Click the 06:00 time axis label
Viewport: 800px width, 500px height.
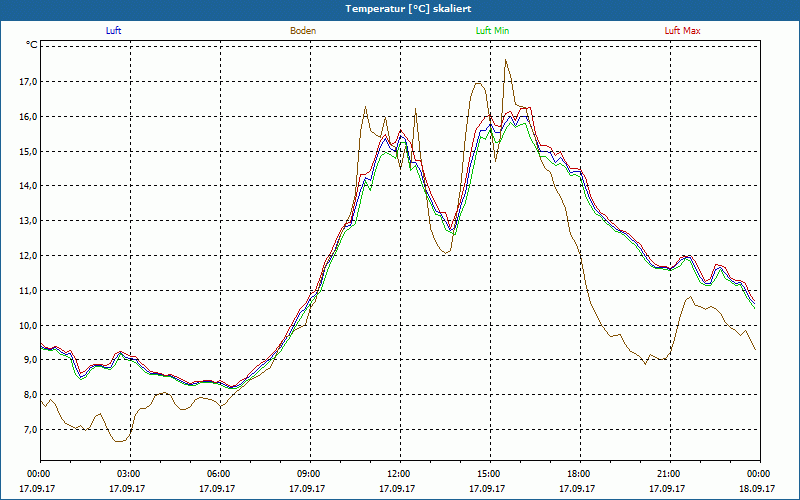(x=217, y=473)
